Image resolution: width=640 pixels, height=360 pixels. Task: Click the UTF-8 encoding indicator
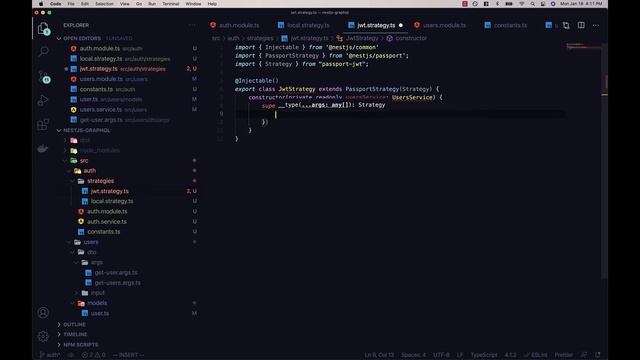tap(441, 355)
